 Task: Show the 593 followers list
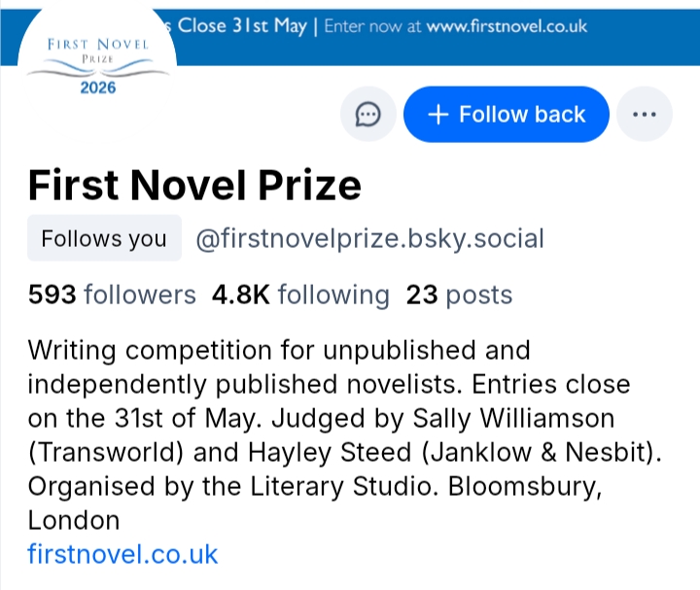point(112,295)
